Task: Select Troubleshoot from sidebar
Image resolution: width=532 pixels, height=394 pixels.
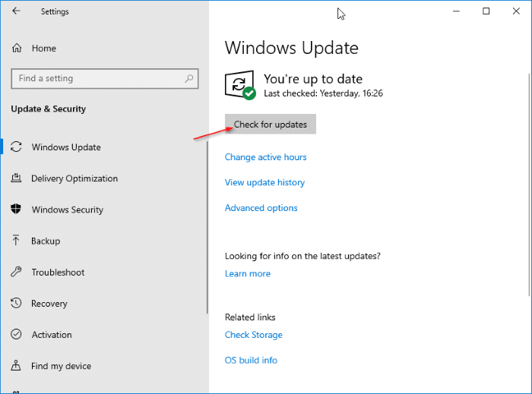Action: click(58, 273)
